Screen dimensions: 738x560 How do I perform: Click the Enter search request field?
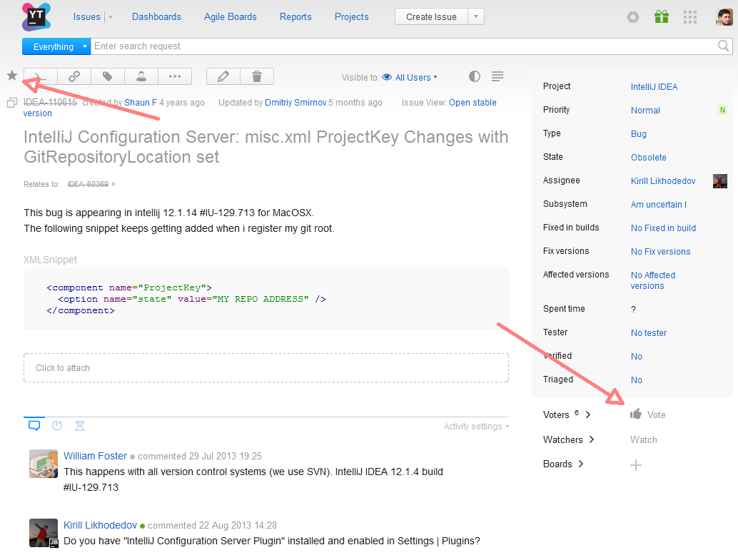click(404, 46)
